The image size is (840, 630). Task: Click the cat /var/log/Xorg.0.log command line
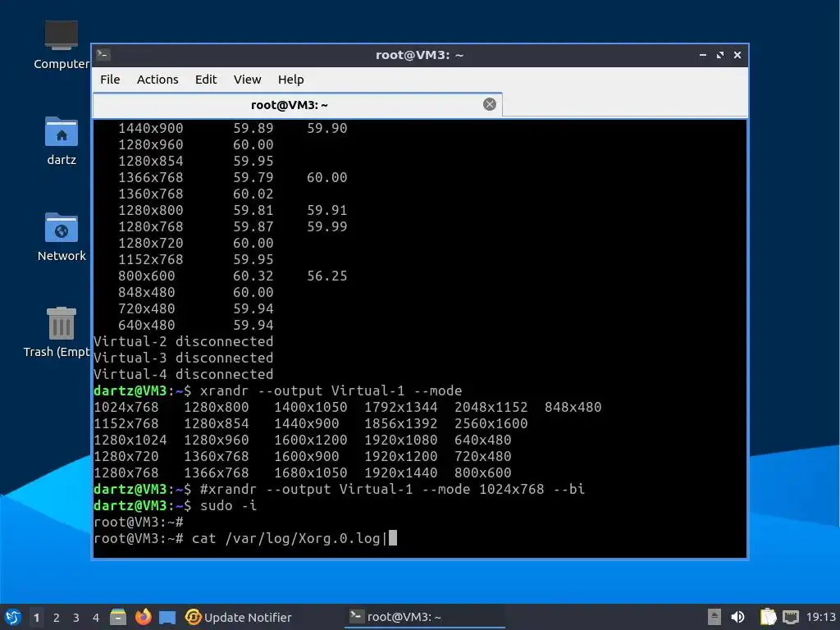[x=245, y=538]
